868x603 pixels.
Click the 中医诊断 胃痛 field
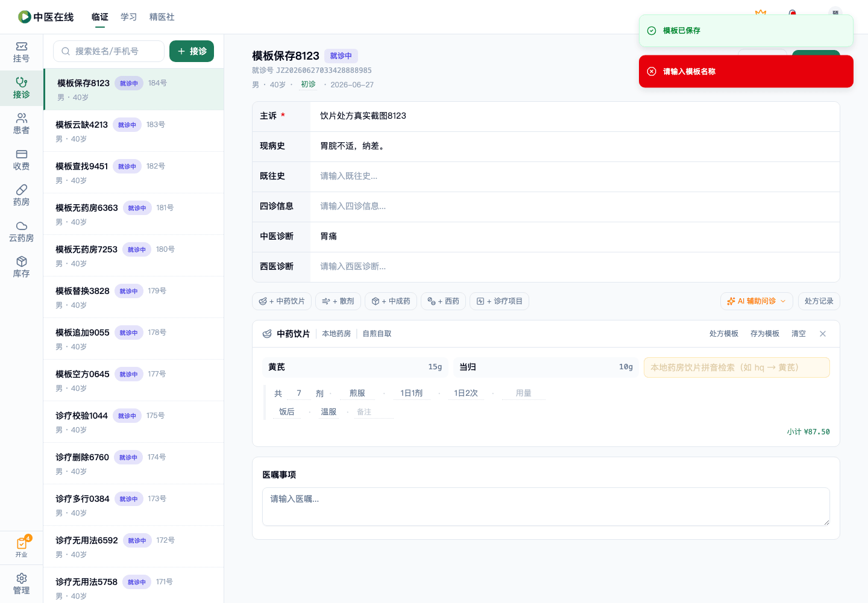574,237
